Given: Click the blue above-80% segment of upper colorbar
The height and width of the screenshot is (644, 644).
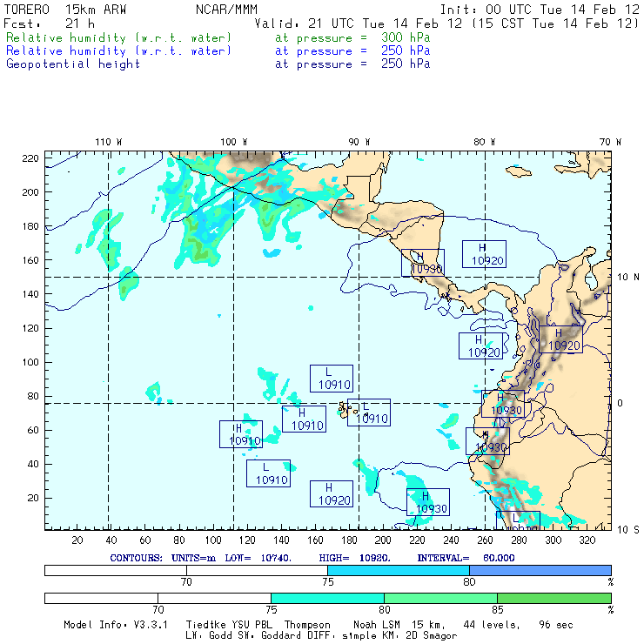Looking at the screenshot, I should (540, 570).
